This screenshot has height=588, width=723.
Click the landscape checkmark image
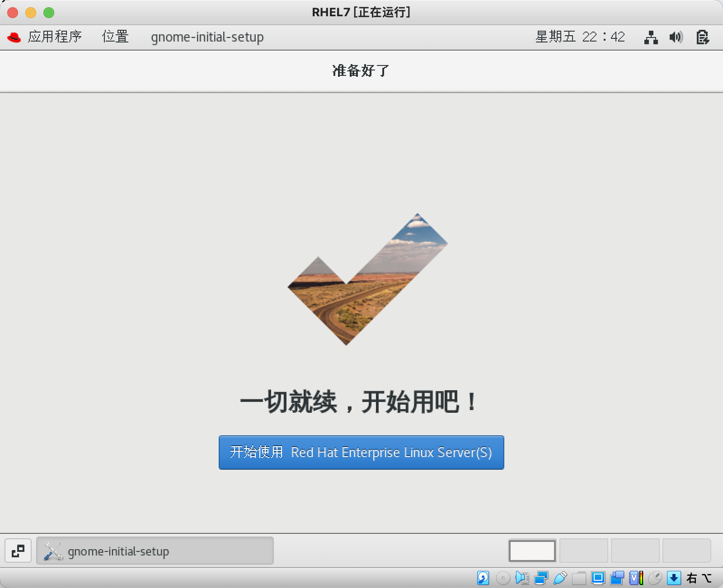(367, 279)
